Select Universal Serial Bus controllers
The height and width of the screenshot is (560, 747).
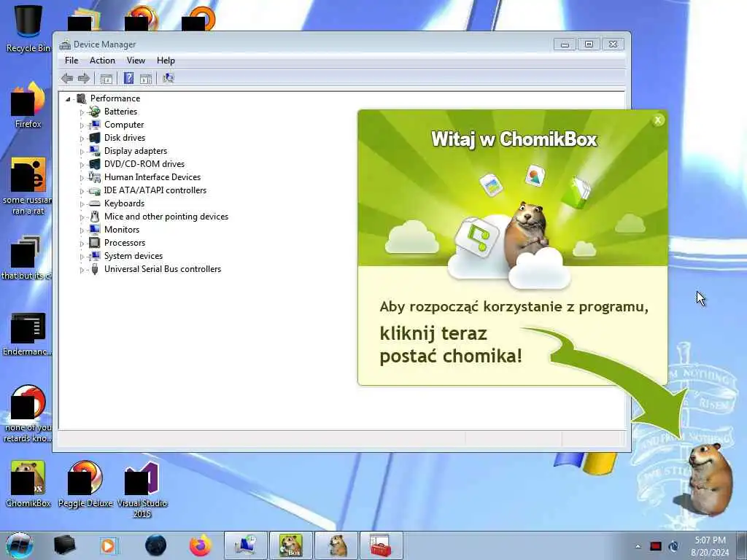tap(163, 268)
